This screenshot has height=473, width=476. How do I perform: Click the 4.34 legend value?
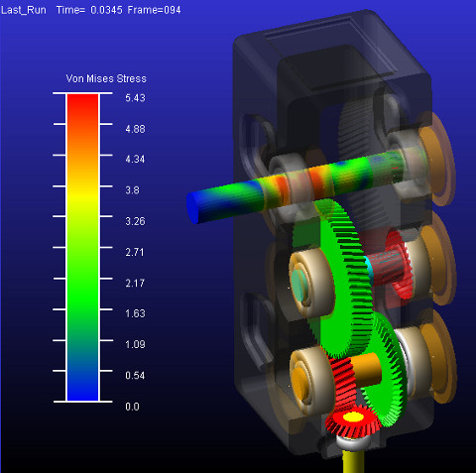click(135, 160)
